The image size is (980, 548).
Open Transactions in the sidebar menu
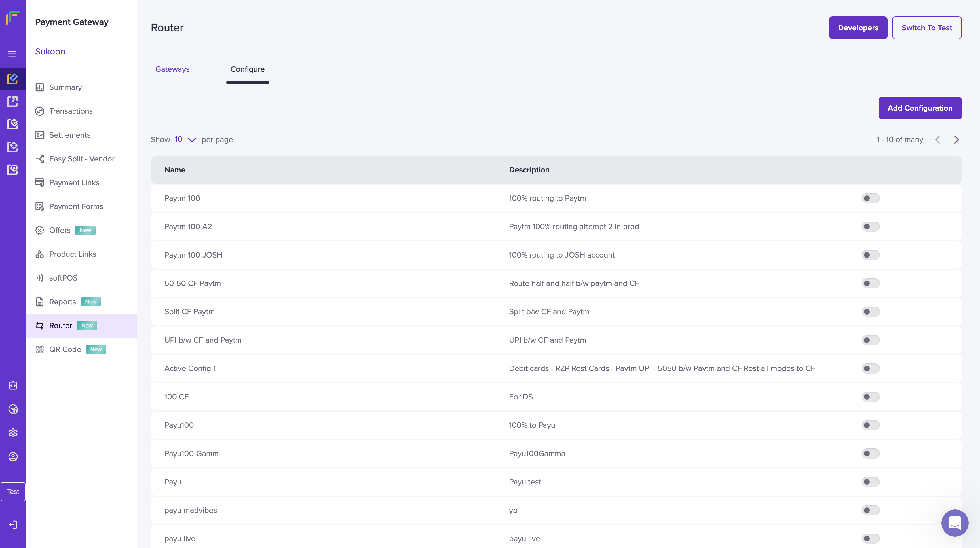(71, 111)
